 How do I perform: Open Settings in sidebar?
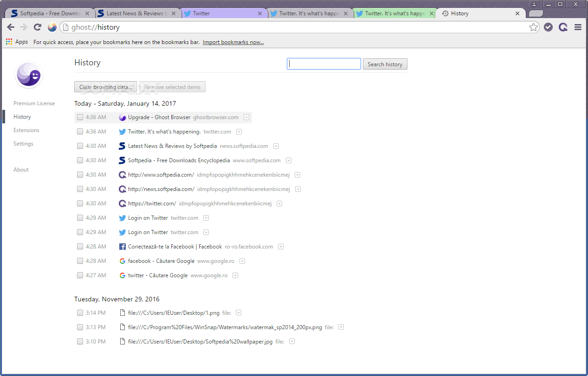pyautogui.click(x=23, y=144)
